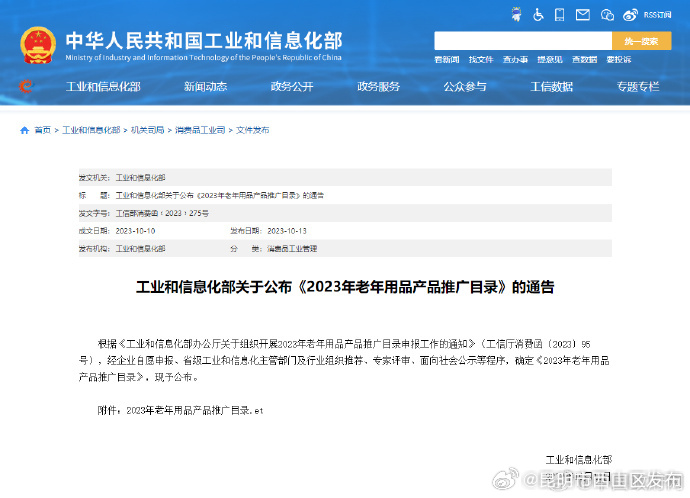Screen dimensions: 690x498
Task: Select 公众参与 in main navigation
Action: (x=465, y=87)
